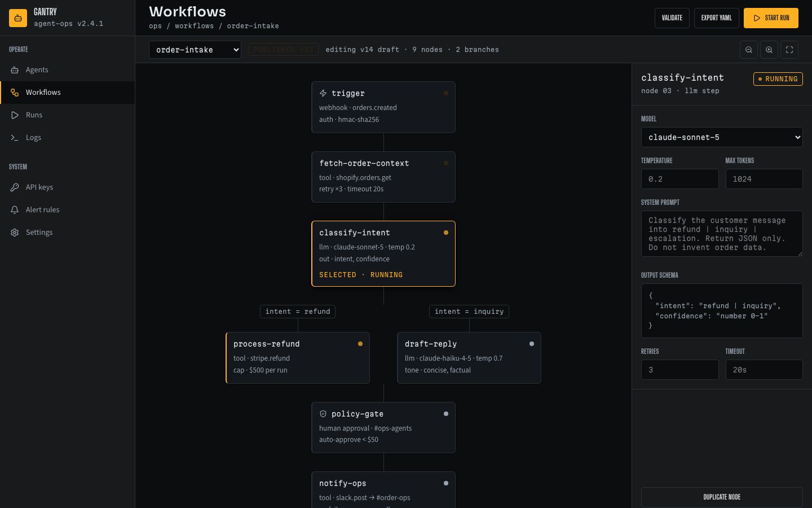
Task: Select the trigger node
Action: coord(383,107)
